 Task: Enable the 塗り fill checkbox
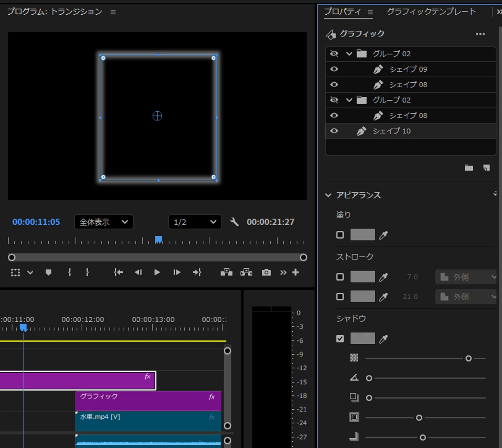[x=340, y=235]
